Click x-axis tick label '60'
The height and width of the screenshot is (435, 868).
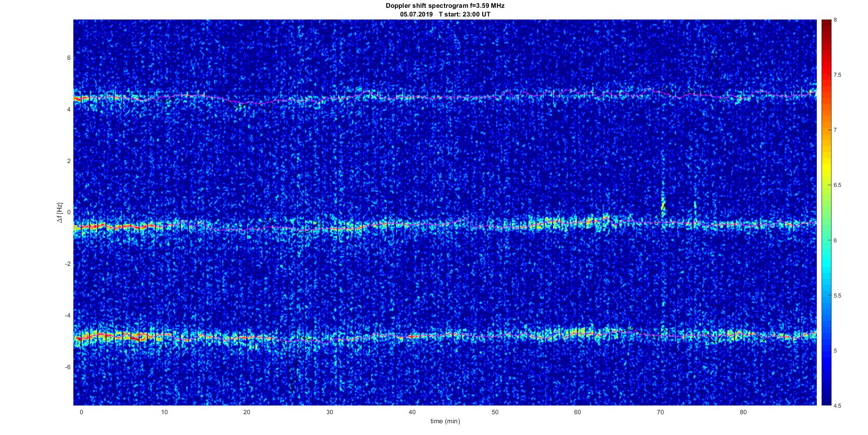pyautogui.click(x=577, y=412)
